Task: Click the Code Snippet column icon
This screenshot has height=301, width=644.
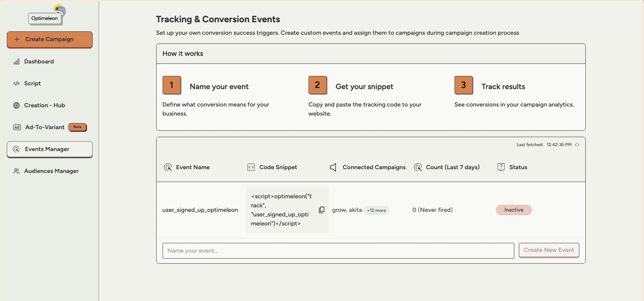Action: pyautogui.click(x=251, y=167)
